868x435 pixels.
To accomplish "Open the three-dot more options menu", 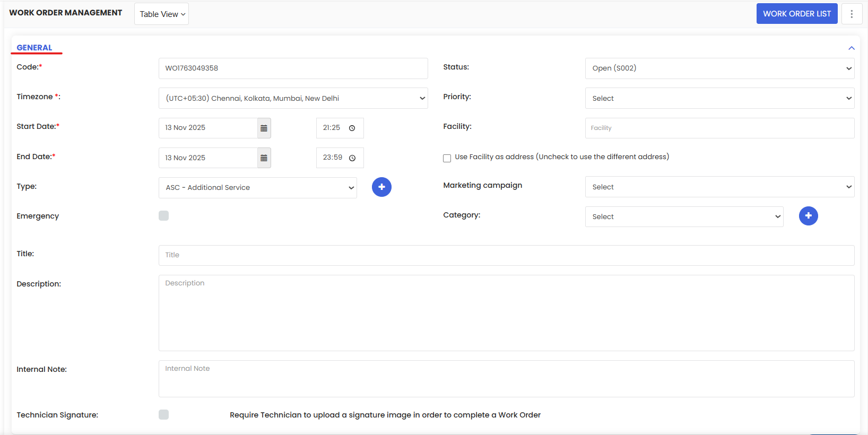I will point(852,14).
